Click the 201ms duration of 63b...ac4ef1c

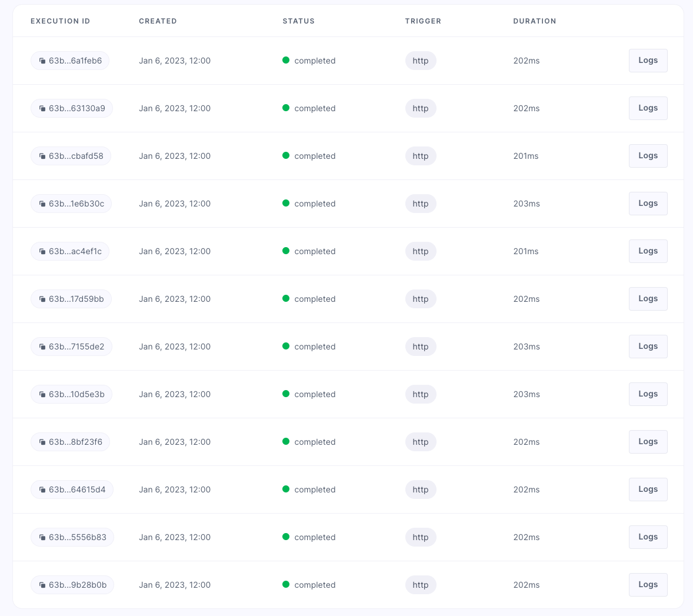[x=526, y=252]
